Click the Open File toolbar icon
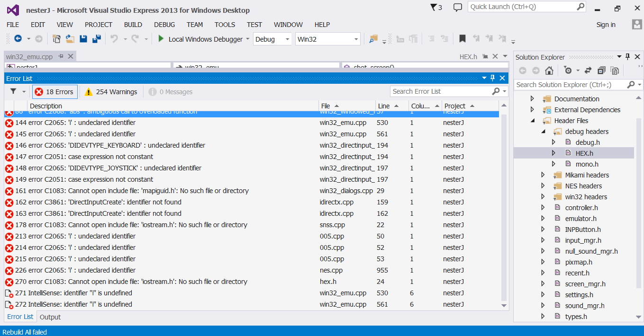 [x=70, y=39]
